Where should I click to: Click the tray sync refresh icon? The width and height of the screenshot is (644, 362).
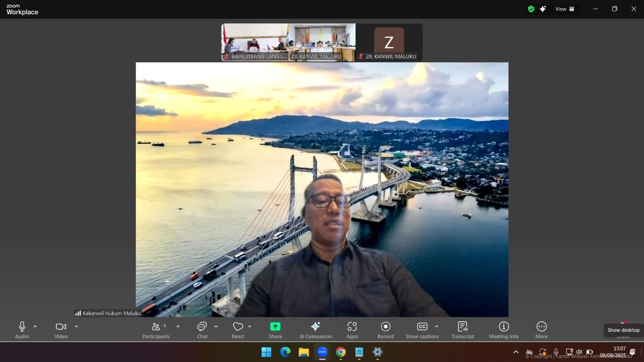[543, 352]
